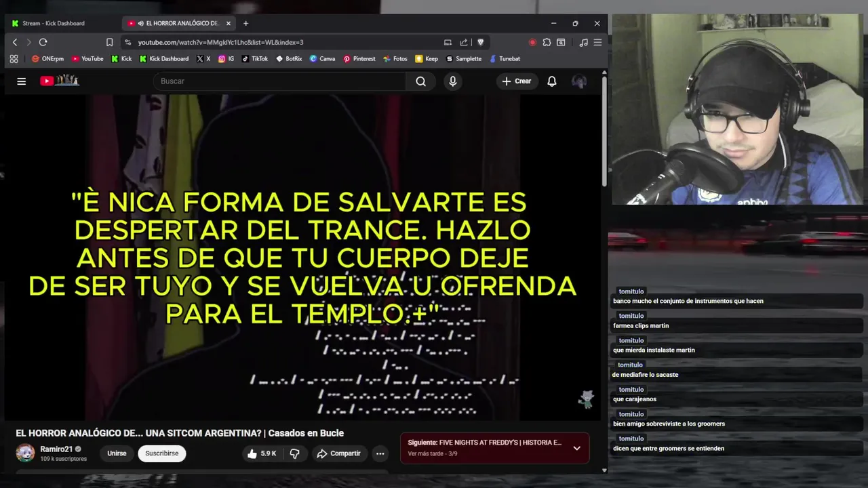868x488 pixels.
Task: Open the Keep bookmark
Action: 427,59
